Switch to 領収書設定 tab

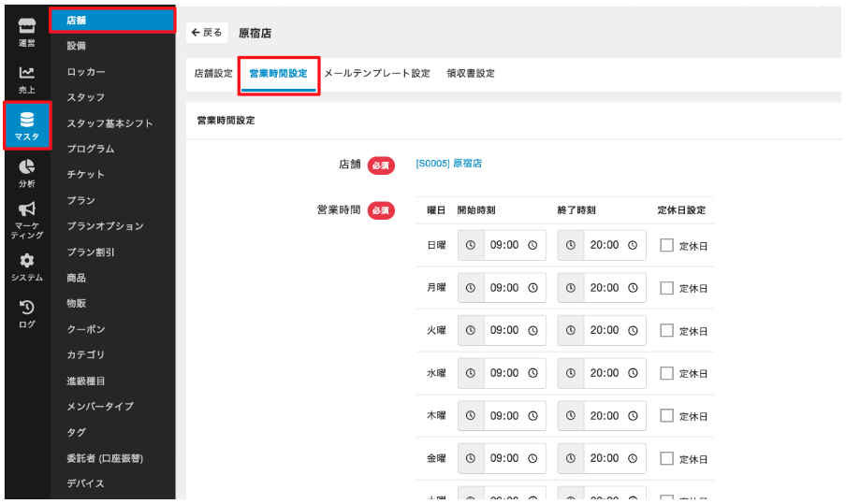(x=470, y=73)
